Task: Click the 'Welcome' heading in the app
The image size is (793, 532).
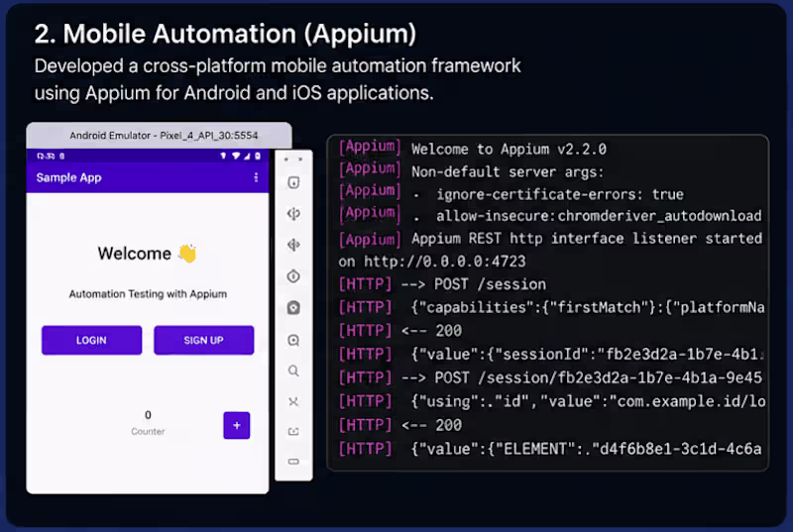Action: click(x=135, y=253)
